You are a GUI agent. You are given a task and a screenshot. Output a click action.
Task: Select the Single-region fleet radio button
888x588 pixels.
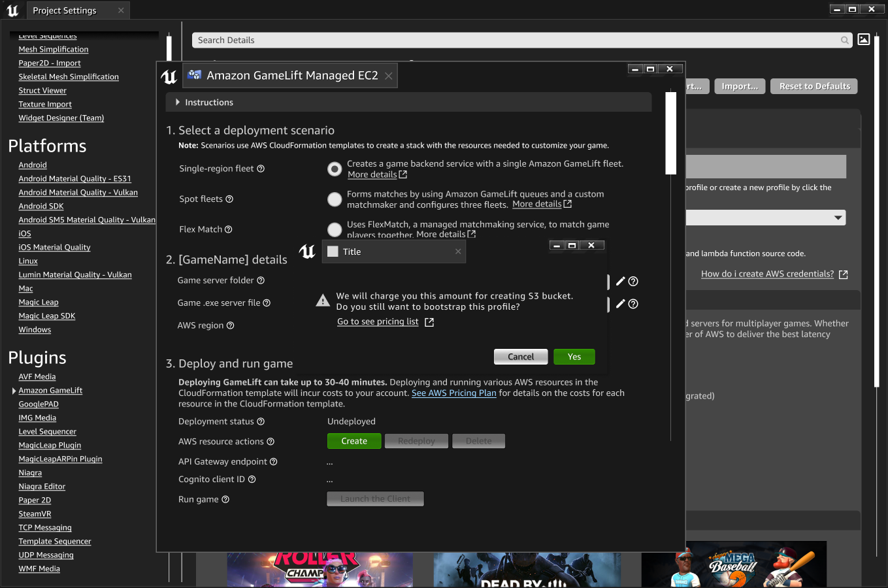click(335, 169)
